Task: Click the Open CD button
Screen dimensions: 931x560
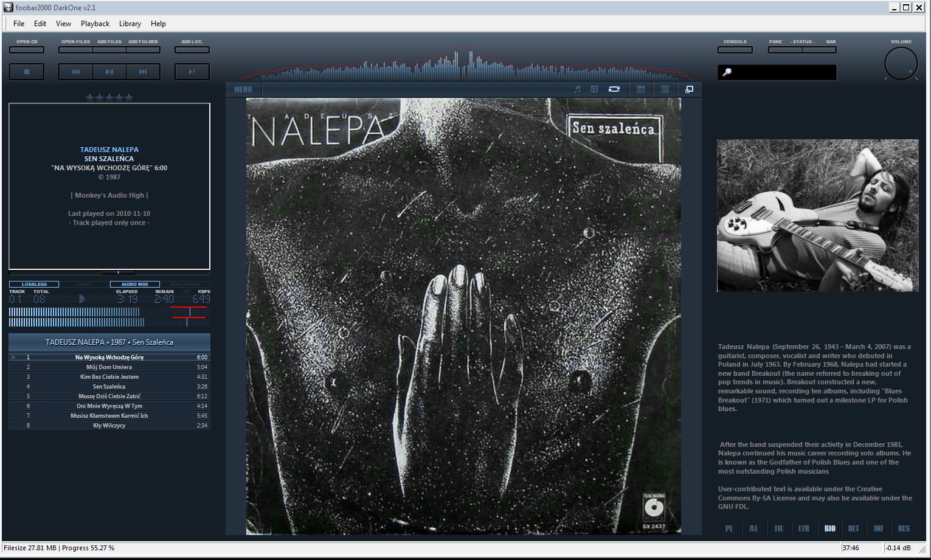Action: (x=27, y=50)
